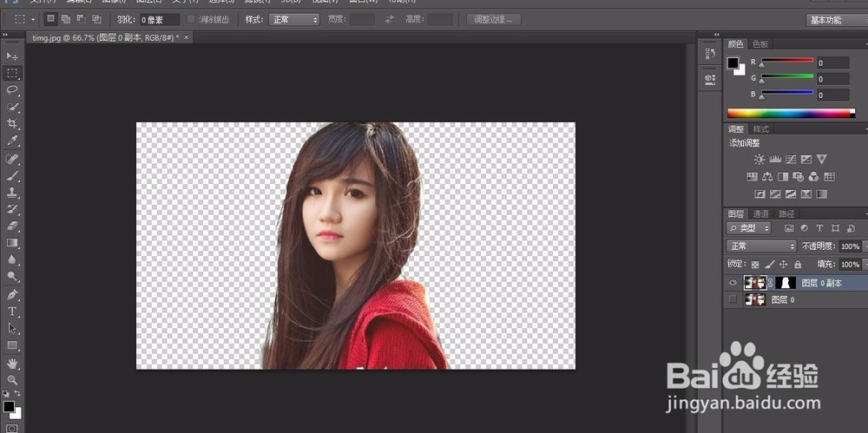Open the 样式 dropdown in options bar
The width and height of the screenshot is (868, 433).
coord(294,19)
